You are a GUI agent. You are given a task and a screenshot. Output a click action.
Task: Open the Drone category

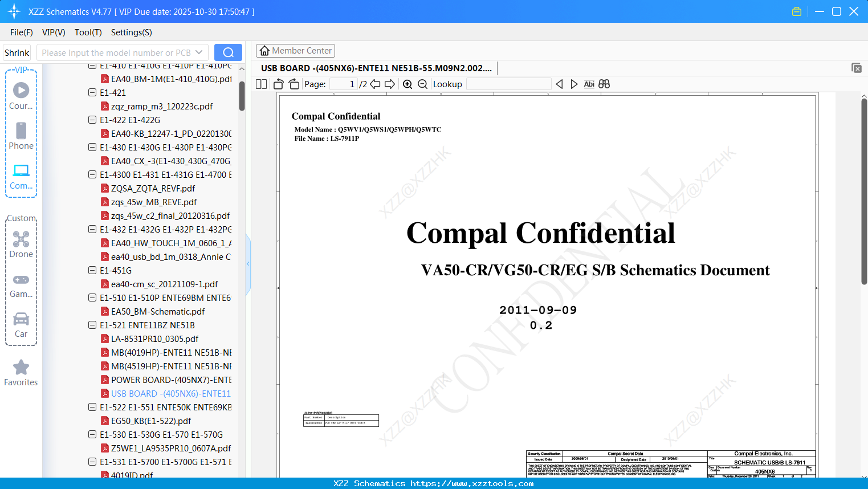point(21,244)
